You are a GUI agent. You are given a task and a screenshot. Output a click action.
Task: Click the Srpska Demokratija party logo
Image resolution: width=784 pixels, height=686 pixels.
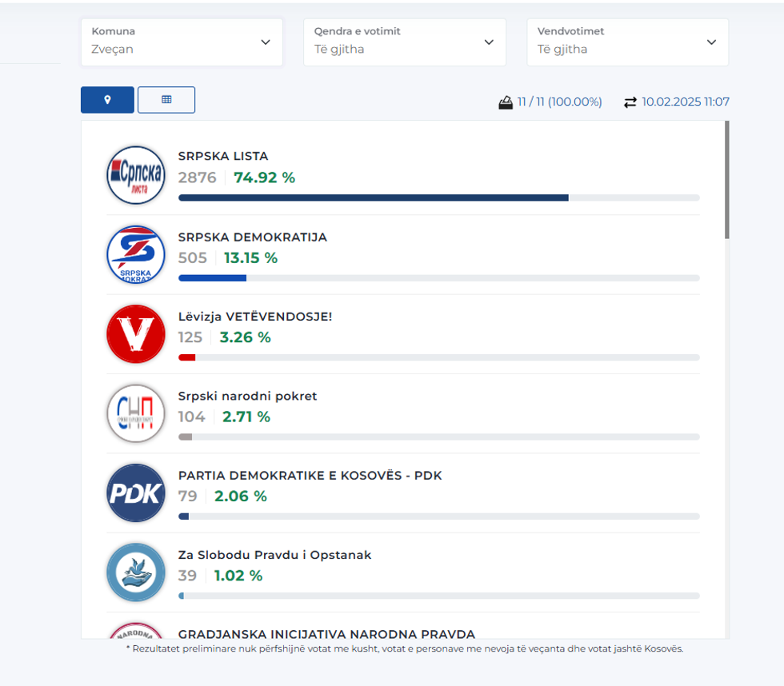(x=135, y=254)
